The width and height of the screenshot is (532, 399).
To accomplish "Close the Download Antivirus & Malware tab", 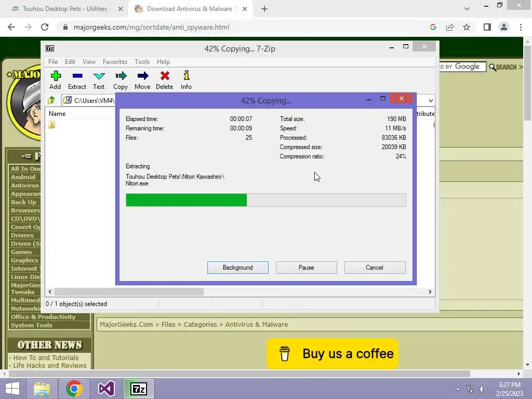I will 245,9.
